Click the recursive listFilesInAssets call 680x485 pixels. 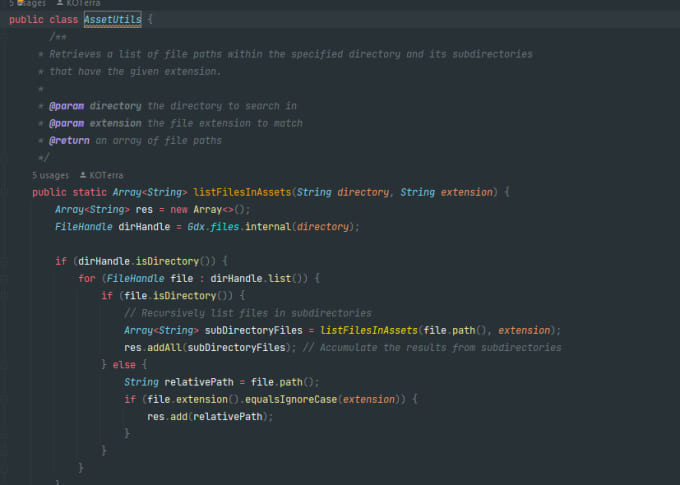pos(369,331)
